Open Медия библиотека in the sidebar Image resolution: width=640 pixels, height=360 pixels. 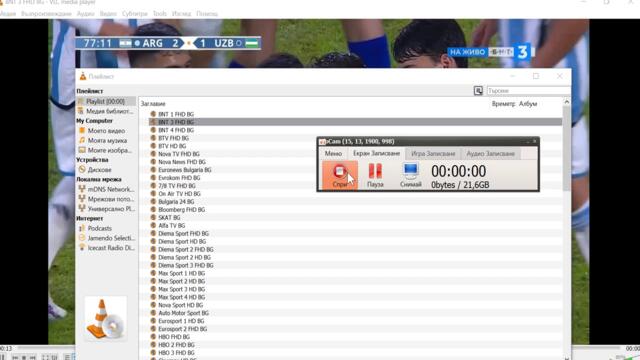pyautogui.click(x=106, y=111)
